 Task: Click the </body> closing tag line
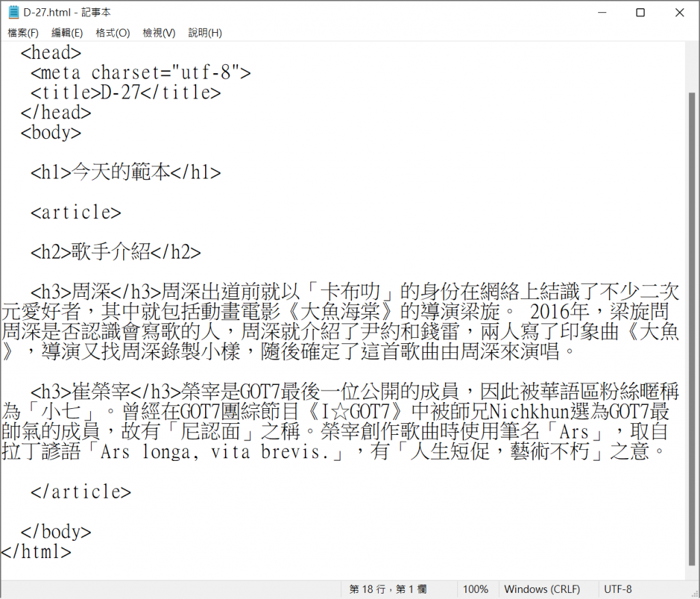pyautogui.click(x=56, y=531)
